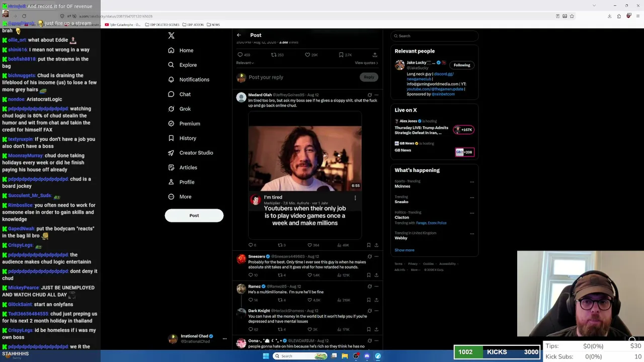Click the Articles icon in sidebar
Screen dimensions: 644x362
pos(171,167)
